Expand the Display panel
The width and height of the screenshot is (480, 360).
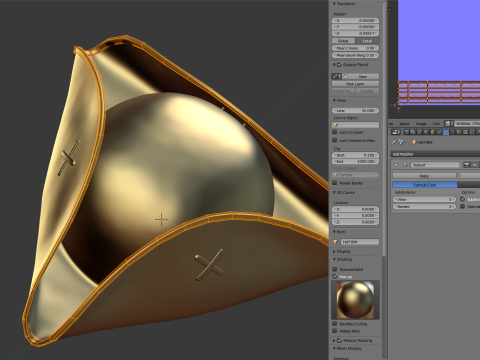(334, 251)
